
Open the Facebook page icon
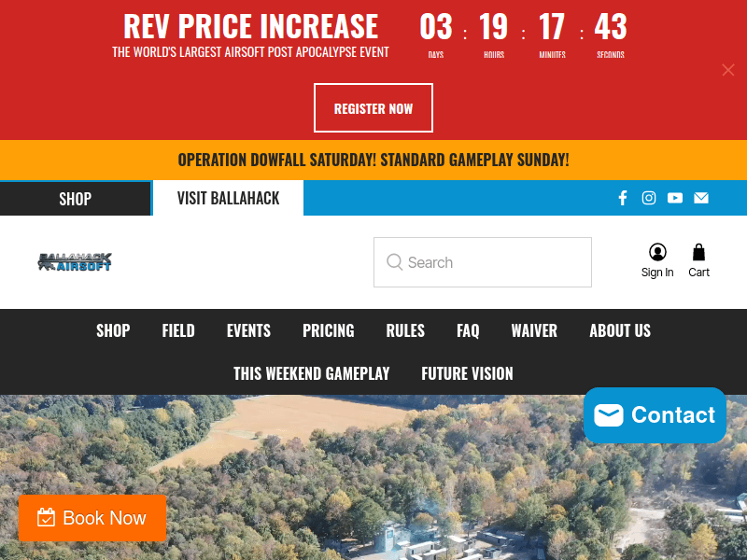tap(622, 198)
